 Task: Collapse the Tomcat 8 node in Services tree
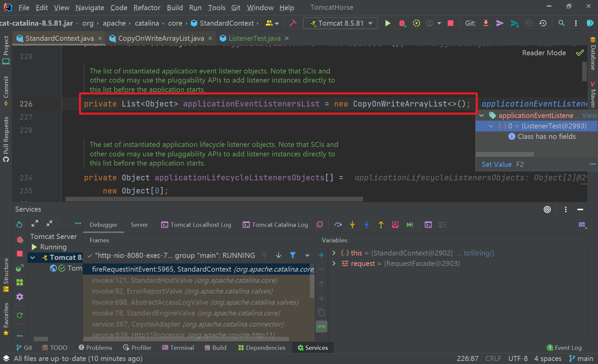coord(33,258)
